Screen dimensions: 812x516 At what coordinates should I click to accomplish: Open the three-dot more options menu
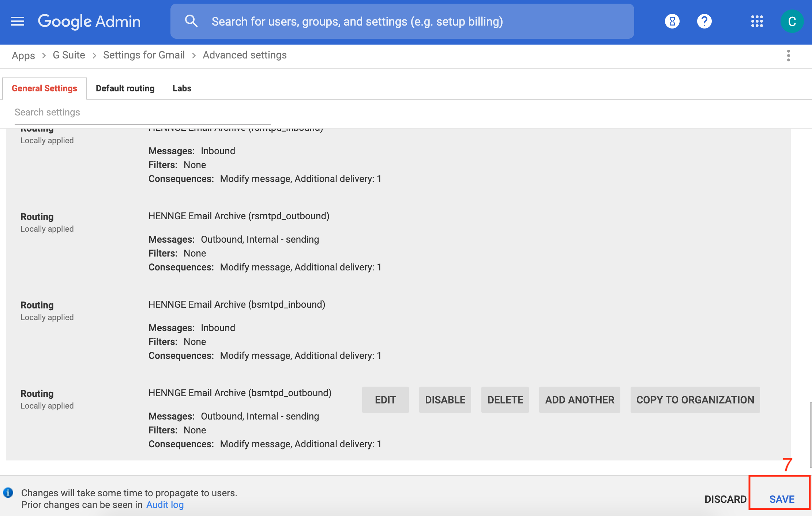[x=789, y=56]
